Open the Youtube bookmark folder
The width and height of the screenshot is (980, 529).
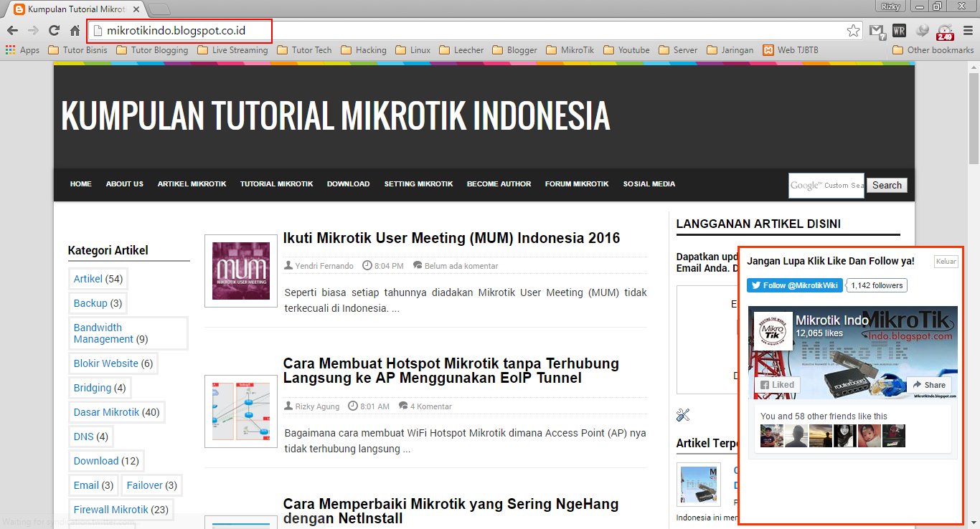pyautogui.click(x=626, y=50)
